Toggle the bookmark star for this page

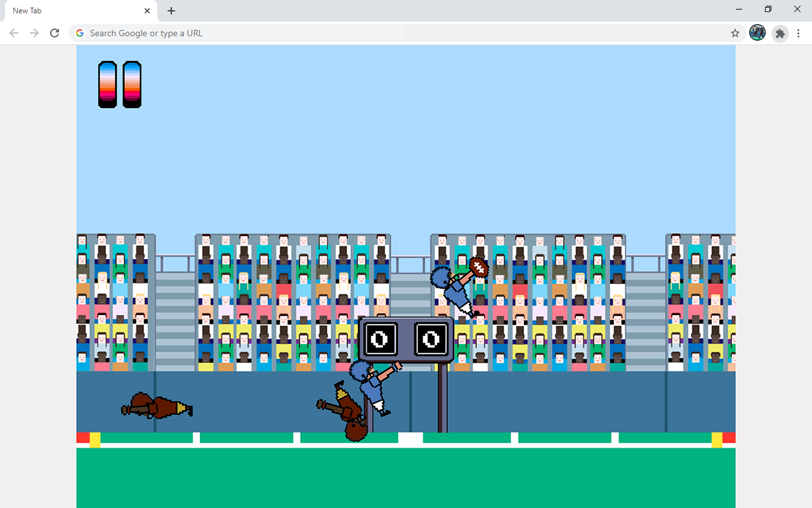735,32
